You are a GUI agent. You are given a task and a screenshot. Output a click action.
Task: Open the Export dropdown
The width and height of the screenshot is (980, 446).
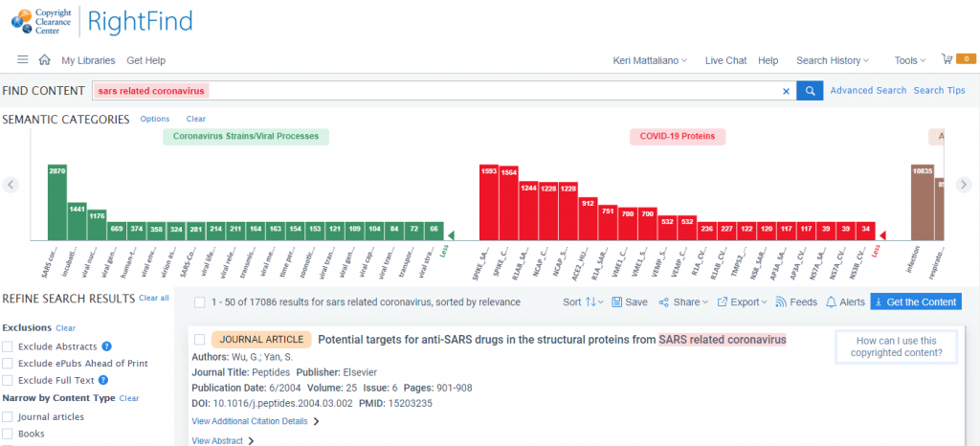coord(742,301)
